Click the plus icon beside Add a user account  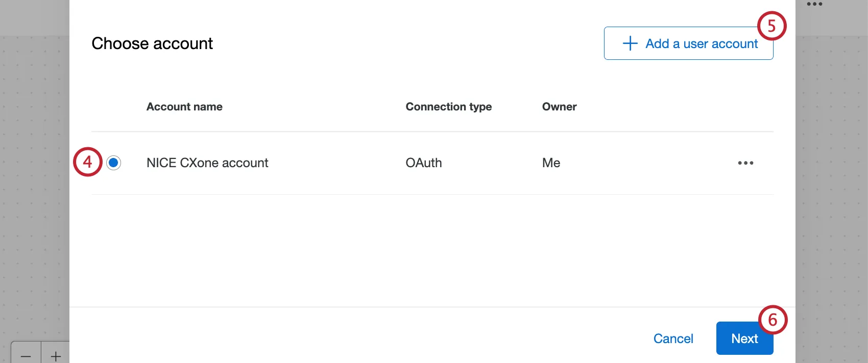(x=630, y=43)
